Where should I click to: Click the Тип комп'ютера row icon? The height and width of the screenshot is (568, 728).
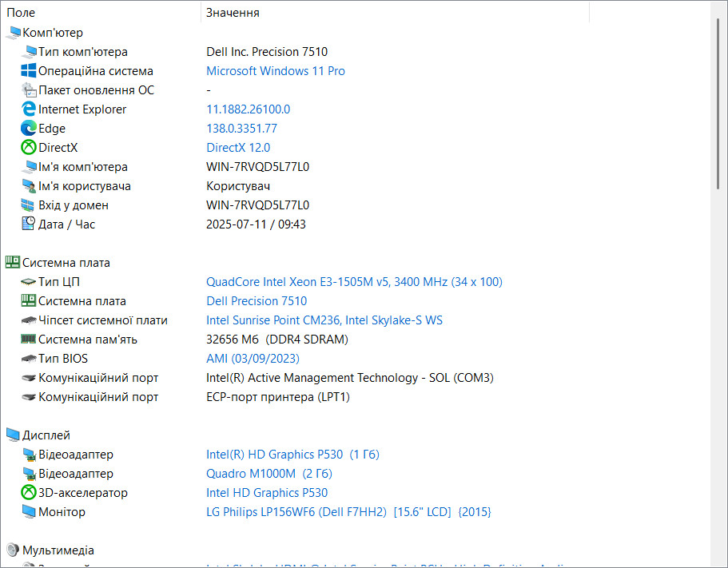point(29,51)
